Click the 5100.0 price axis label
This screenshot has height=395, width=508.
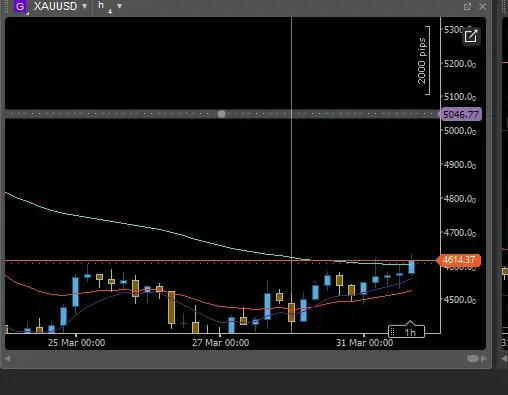460,97
